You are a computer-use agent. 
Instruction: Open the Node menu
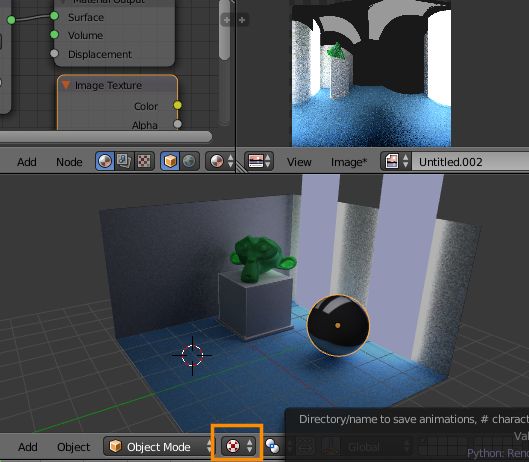coord(69,162)
